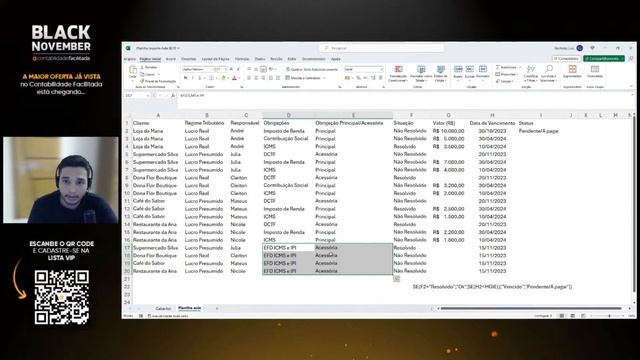Open Formatar como Tabela
The image size is (640, 360).
tap(421, 73)
